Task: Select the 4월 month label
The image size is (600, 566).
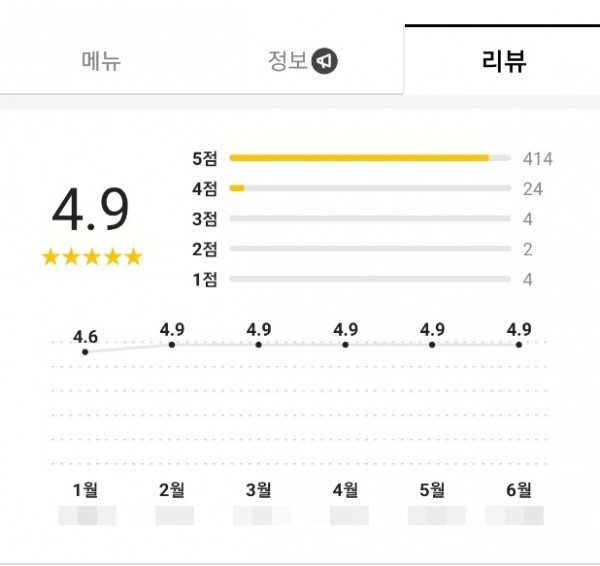Action: (345, 490)
